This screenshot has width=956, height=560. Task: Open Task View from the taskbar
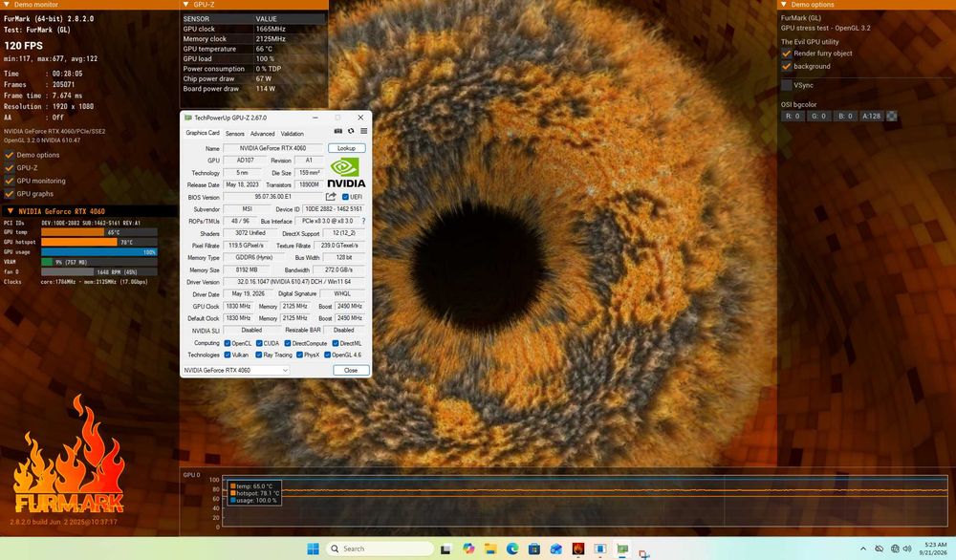tap(445, 549)
